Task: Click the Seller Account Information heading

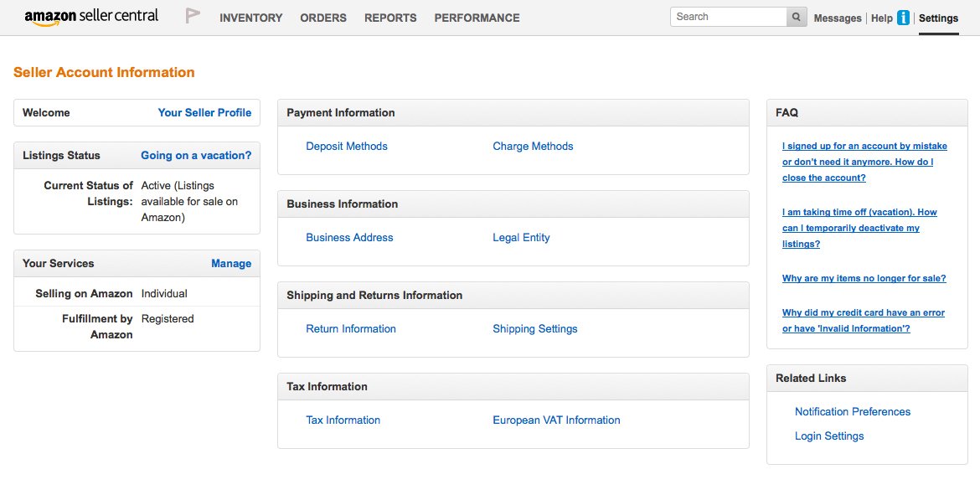Action: pos(104,72)
